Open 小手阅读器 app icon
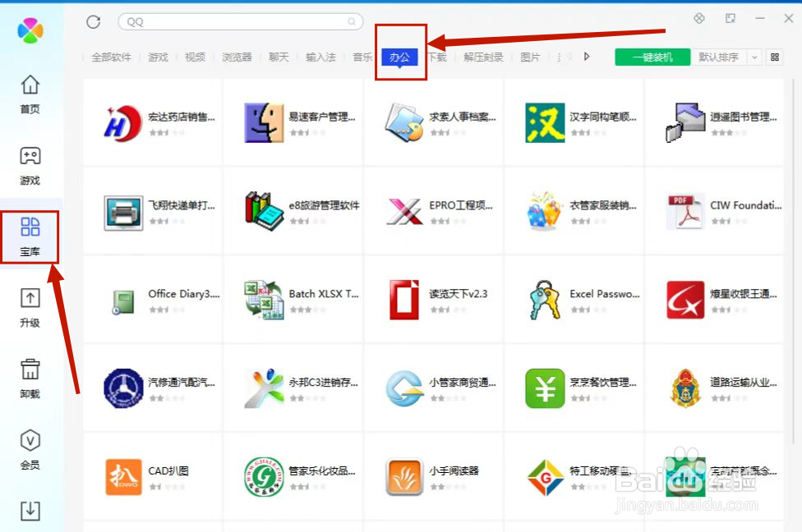 pos(404,477)
